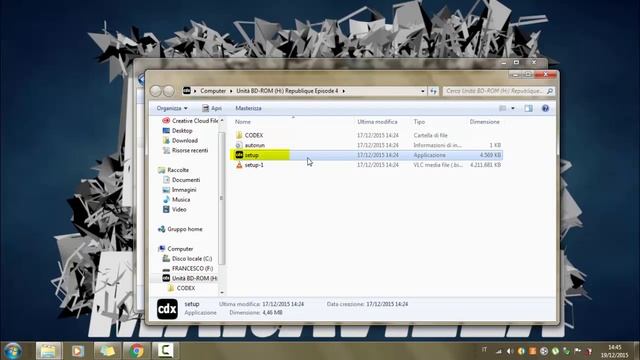Open the address bar history dropdown
This screenshot has height=360, width=640.
(422, 91)
